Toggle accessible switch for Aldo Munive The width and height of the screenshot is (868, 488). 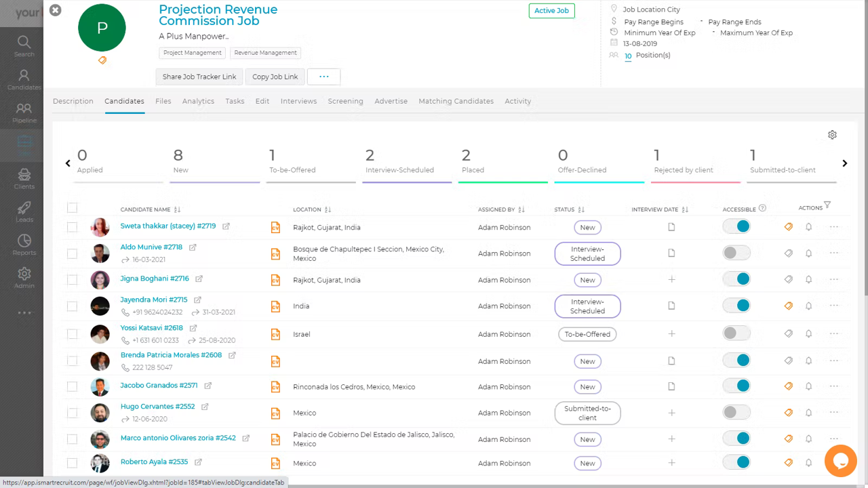pos(736,253)
